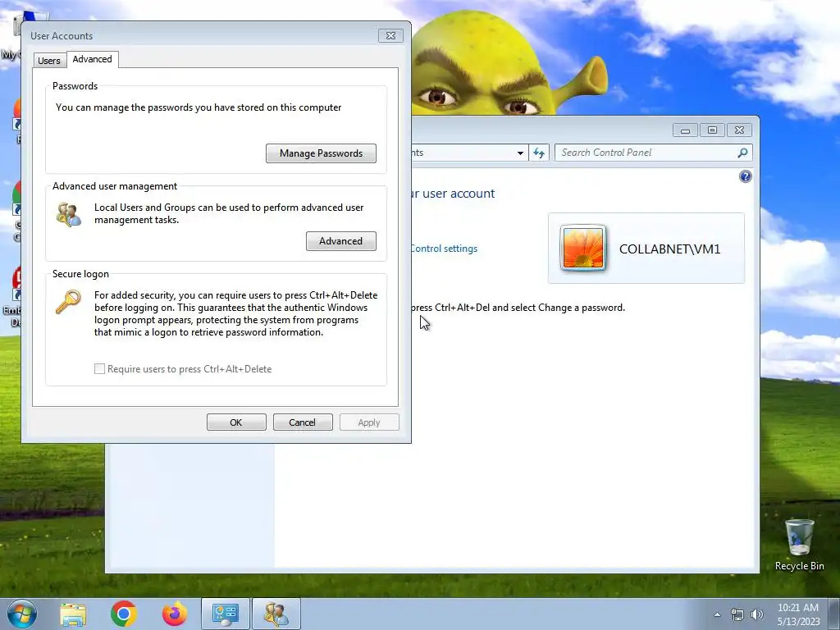Toggle Require users to press Ctrl+Alt+Delete checkbox
The image size is (840, 630).
click(99, 368)
